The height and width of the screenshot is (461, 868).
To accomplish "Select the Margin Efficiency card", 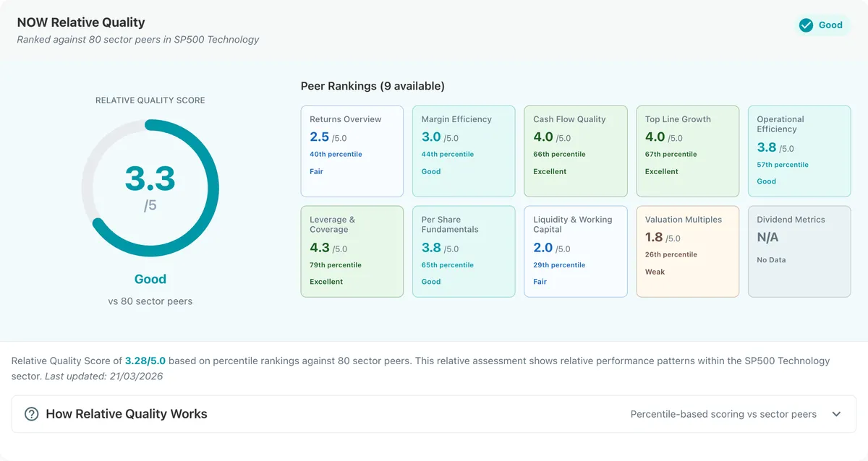I will click(x=464, y=151).
